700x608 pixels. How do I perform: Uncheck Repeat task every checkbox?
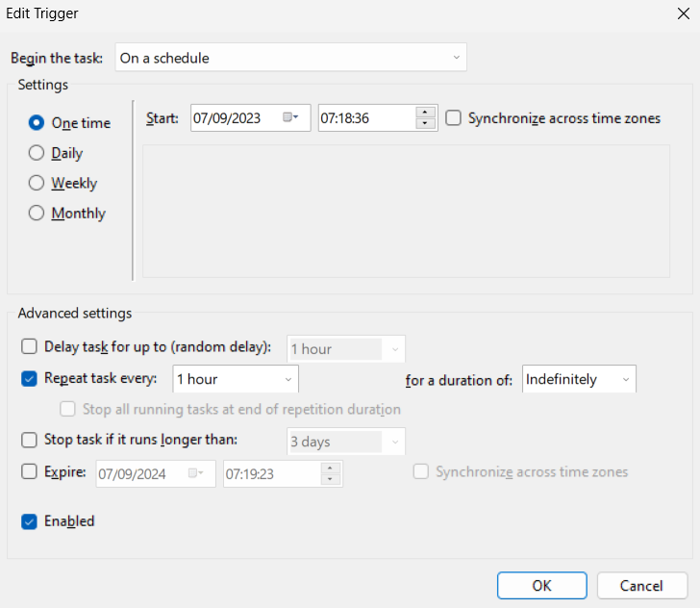(x=29, y=379)
